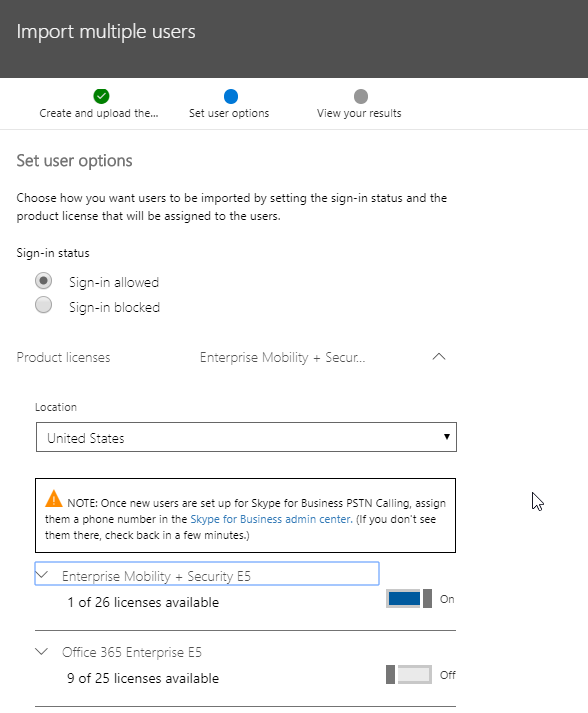Click the View your results step label
Viewport: 588px width, 713px height.
coord(359,113)
